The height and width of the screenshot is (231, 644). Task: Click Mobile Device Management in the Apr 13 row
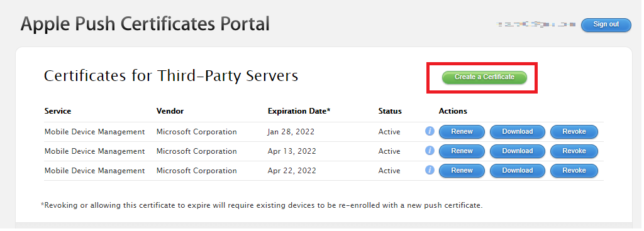[x=94, y=151]
